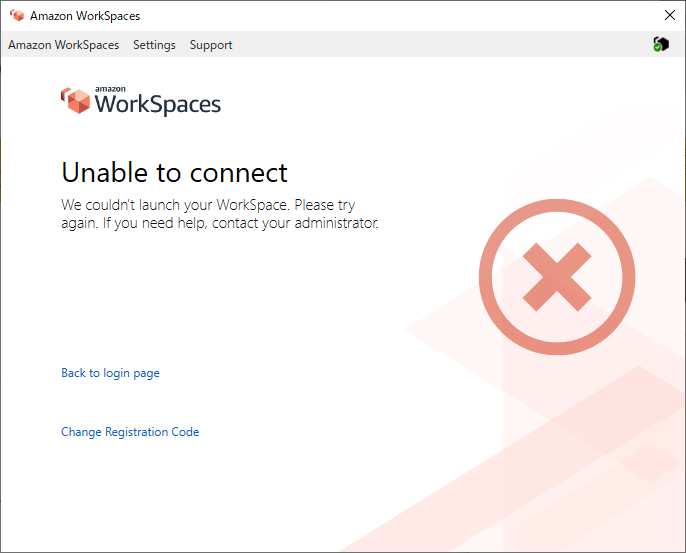The width and height of the screenshot is (686, 553).
Task: Click the network status cube icon with green check
Action: click(660, 45)
